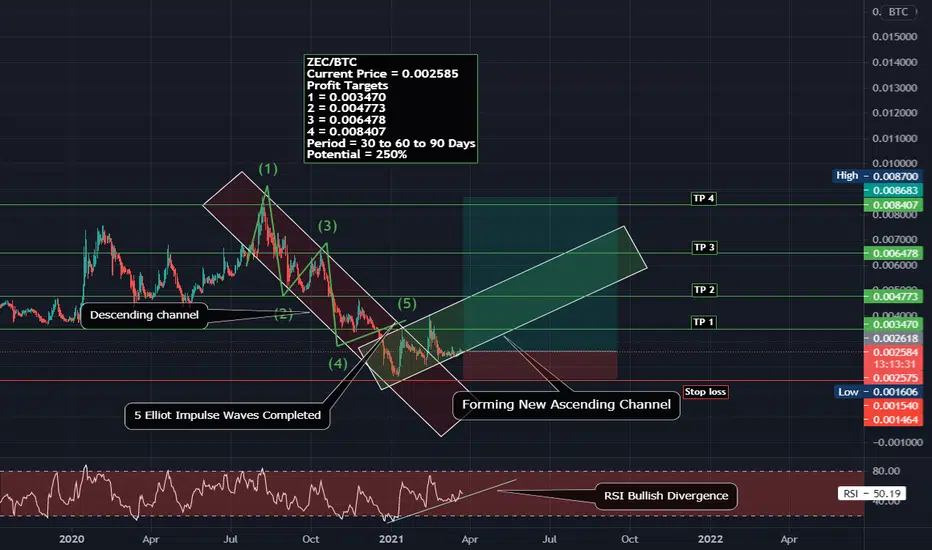Click the red 0.001540 price tag
932x550 pixels.
pyautogui.click(x=893, y=406)
